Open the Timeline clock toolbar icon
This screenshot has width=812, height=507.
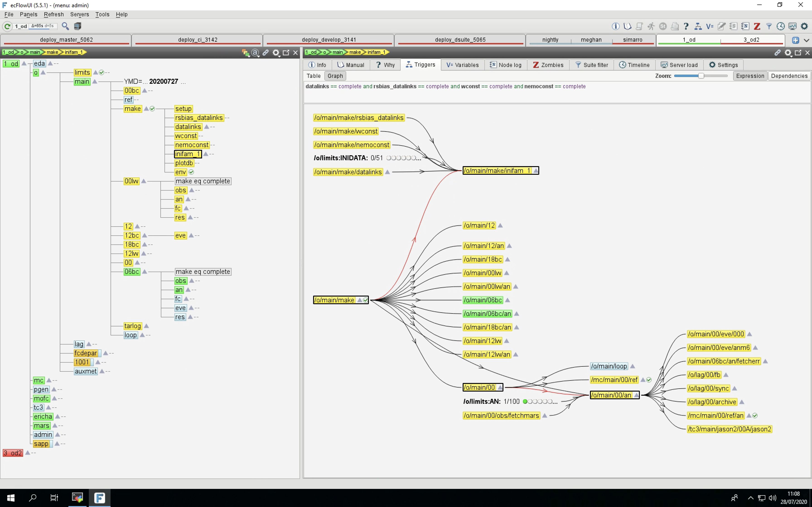781,26
